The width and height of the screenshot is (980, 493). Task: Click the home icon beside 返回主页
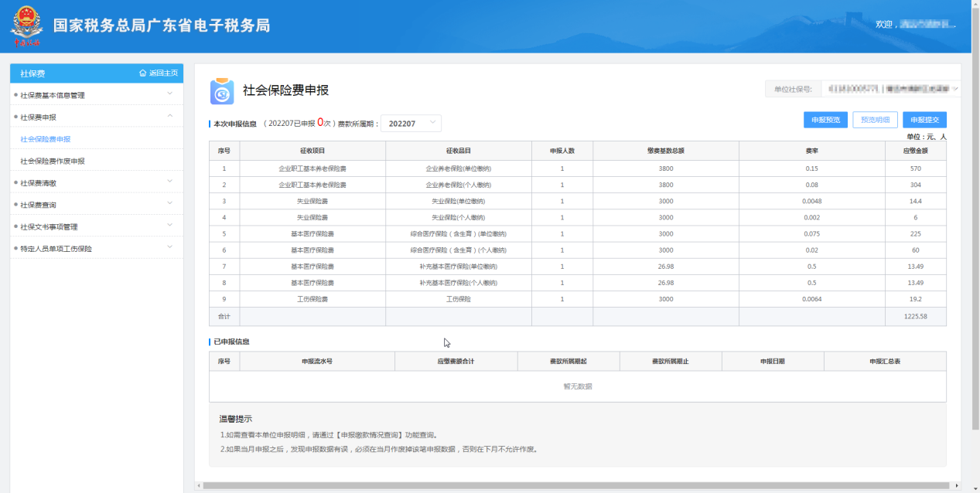pos(143,73)
